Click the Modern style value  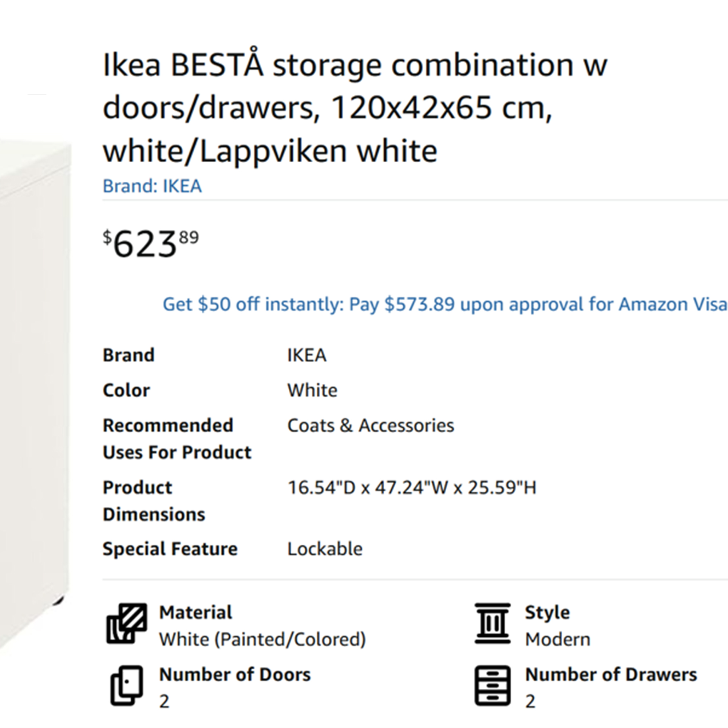point(558,640)
